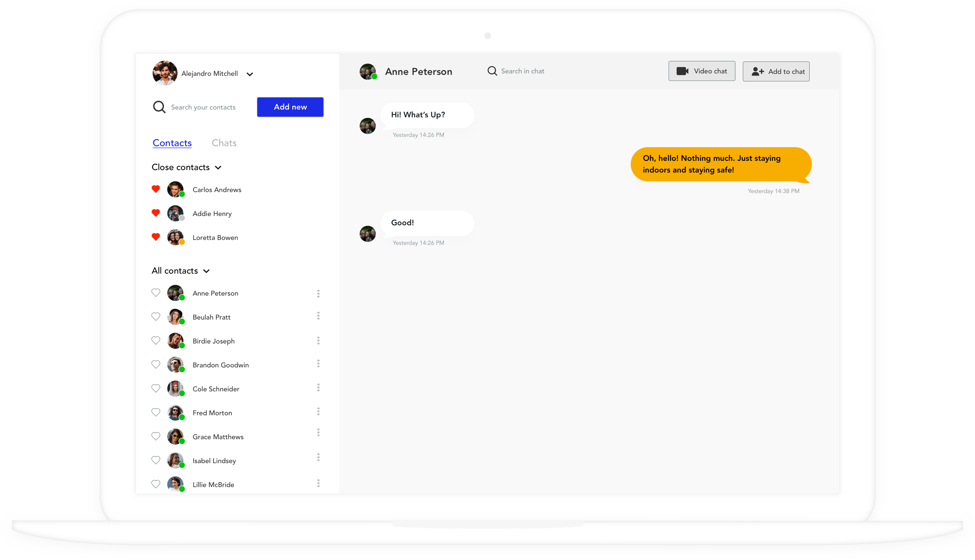The image size is (975, 560).
Task: Click Anne Peterson's avatar in chat header
Action: click(368, 72)
